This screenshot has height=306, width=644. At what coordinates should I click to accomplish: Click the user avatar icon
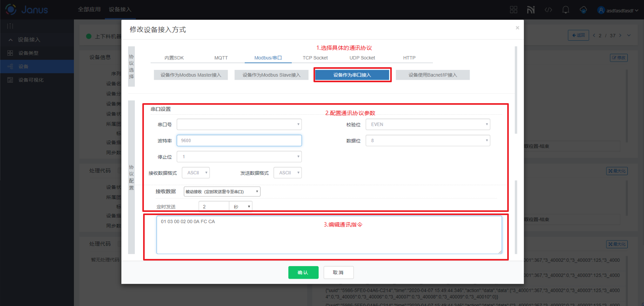[x=601, y=10]
